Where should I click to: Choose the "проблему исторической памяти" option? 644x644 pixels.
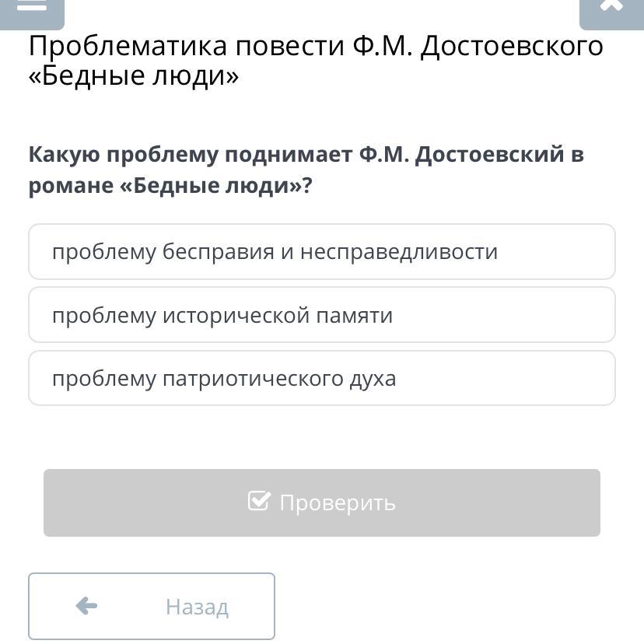click(321, 315)
